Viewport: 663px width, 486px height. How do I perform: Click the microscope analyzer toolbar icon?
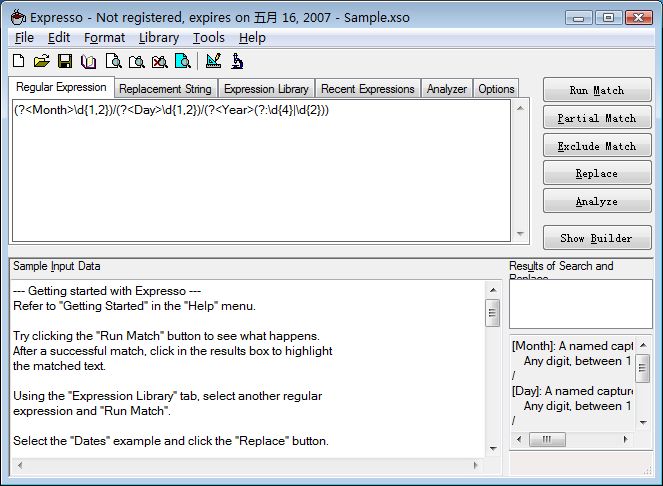(237, 61)
